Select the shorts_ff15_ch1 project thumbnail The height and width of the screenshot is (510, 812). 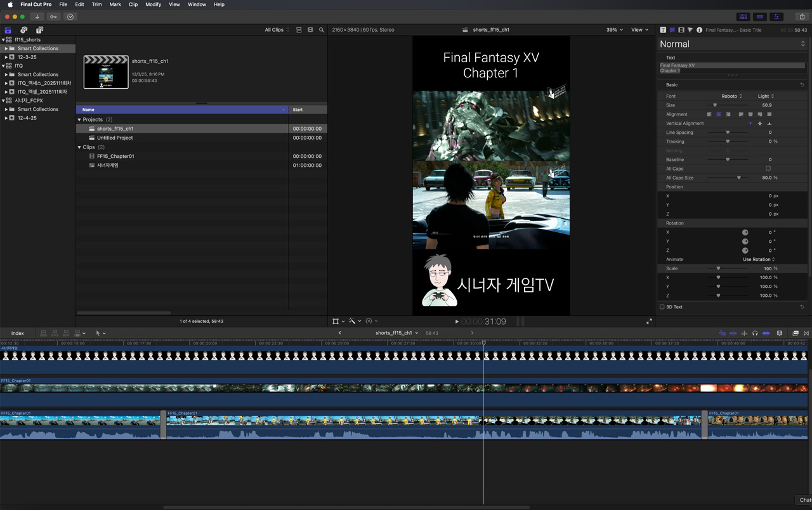point(106,72)
